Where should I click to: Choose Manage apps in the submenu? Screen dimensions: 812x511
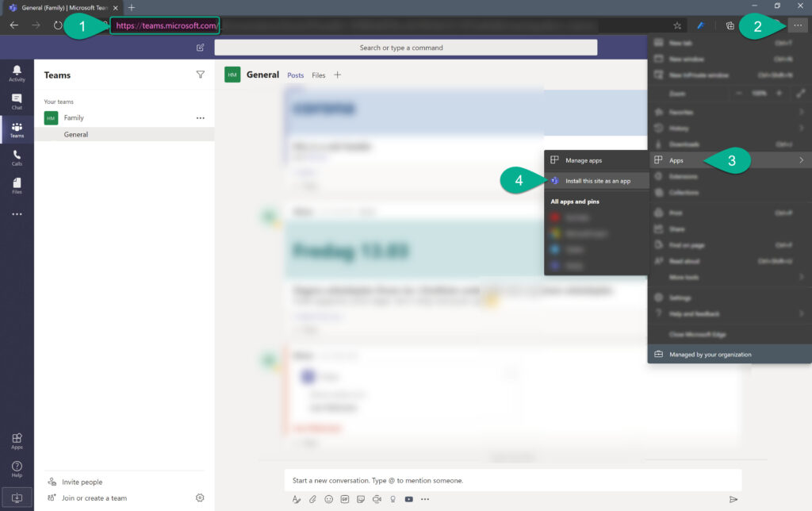pos(596,160)
